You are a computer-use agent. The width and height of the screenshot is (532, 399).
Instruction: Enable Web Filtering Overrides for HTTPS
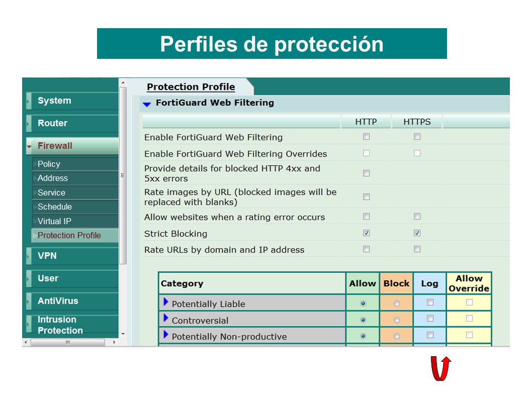417,153
